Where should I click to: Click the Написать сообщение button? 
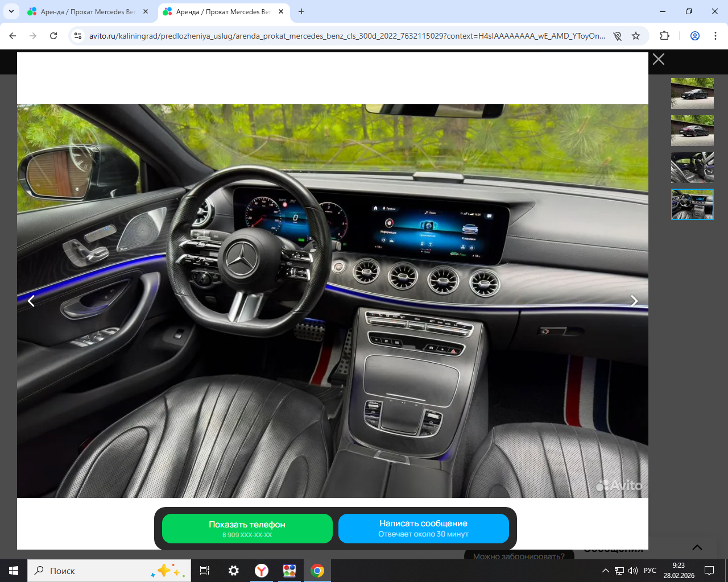pos(423,529)
